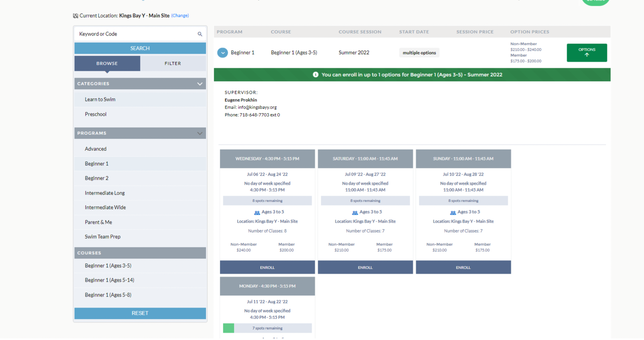Click the age group icon in Saturday card
Image resolution: width=644 pixels, height=340 pixels.
[355, 212]
